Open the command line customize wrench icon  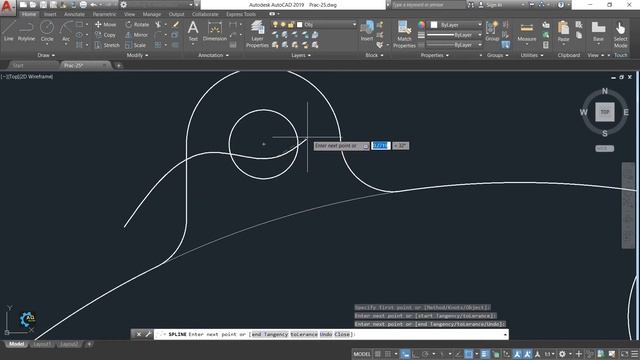[x=148, y=334]
